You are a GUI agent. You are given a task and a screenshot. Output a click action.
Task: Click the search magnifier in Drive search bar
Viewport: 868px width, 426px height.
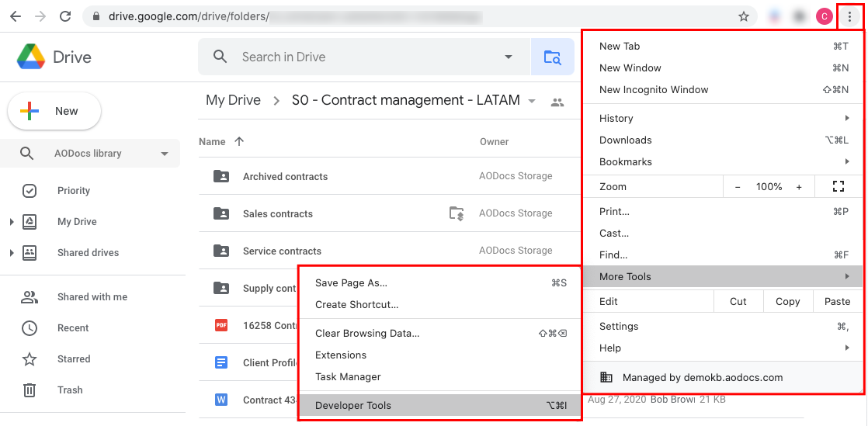(220, 57)
